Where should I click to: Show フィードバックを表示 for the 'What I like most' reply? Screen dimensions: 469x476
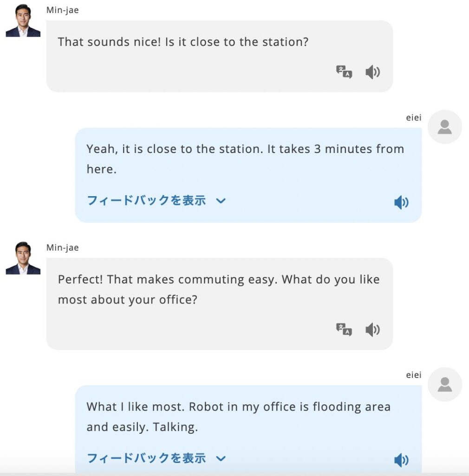point(146,458)
